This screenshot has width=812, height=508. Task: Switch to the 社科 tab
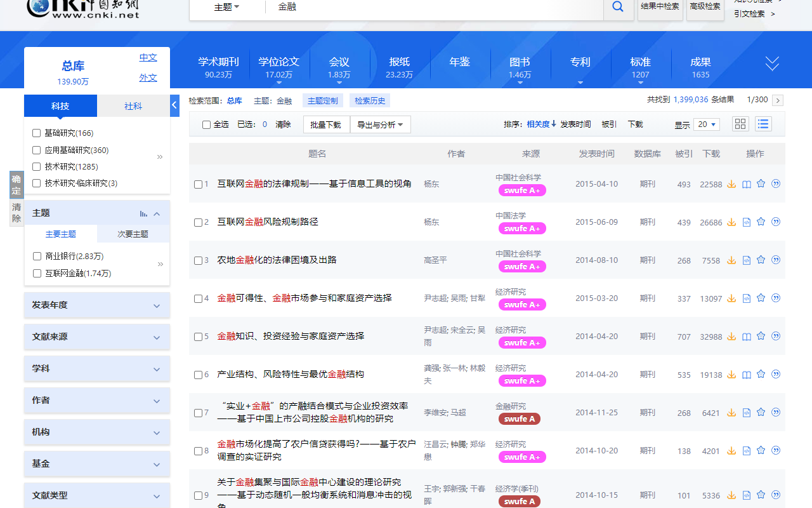pyautogui.click(x=133, y=106)
